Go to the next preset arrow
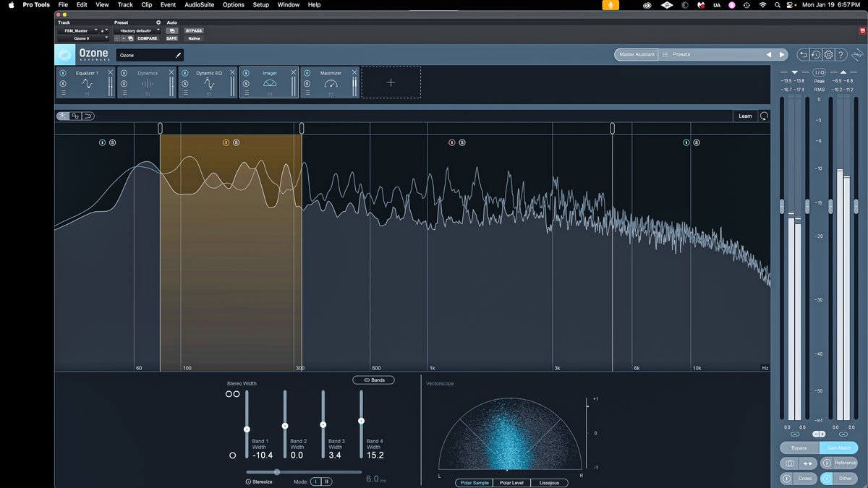 click(782, 54)
